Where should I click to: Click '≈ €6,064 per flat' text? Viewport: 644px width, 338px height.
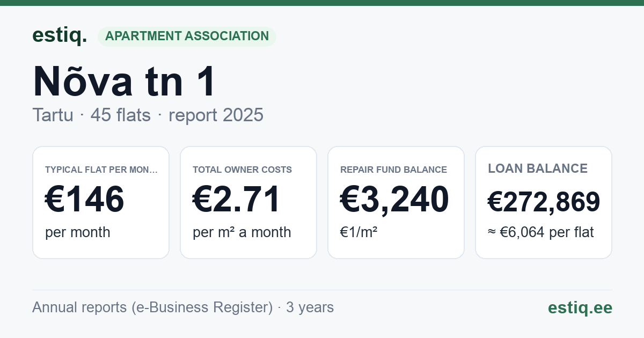click(x=541, y=232)
